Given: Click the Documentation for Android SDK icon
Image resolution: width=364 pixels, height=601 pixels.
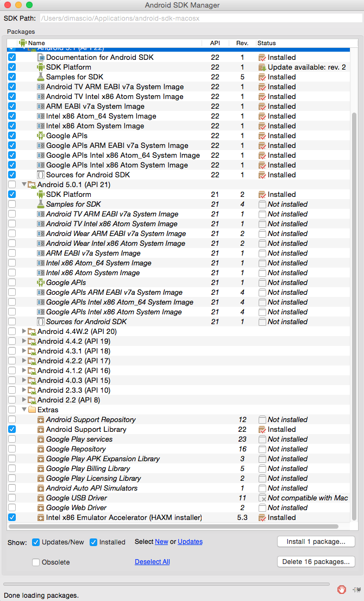Looking at the screenshot, I should tap(41, 57).
